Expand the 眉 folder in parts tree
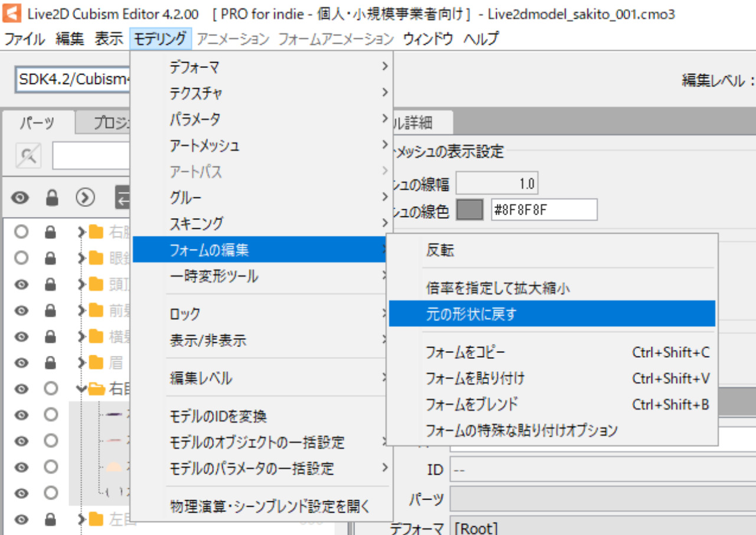 click(82, 362)
